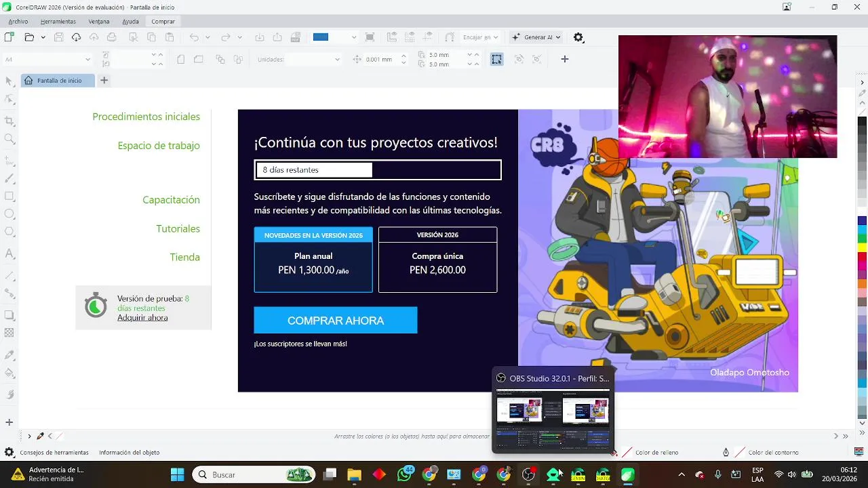Click the New document icon
This screenshot has width=868, height=488.
click(10, 37)
